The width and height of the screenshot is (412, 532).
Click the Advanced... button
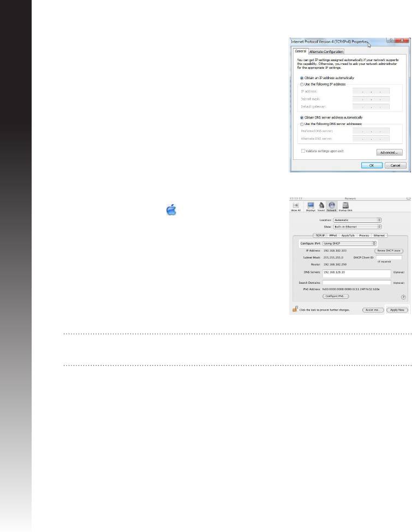tap(390, 152)
